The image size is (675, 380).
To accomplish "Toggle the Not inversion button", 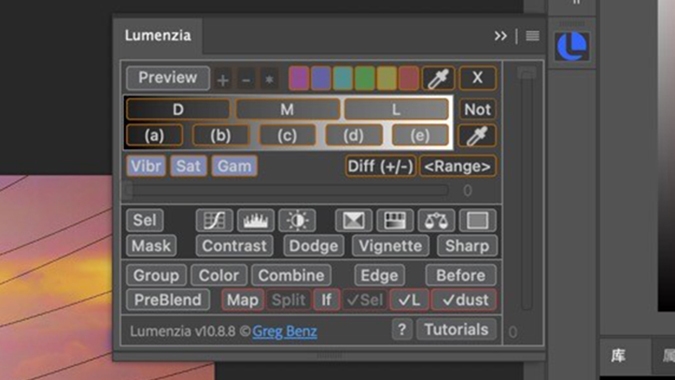I will click(477, 109).
